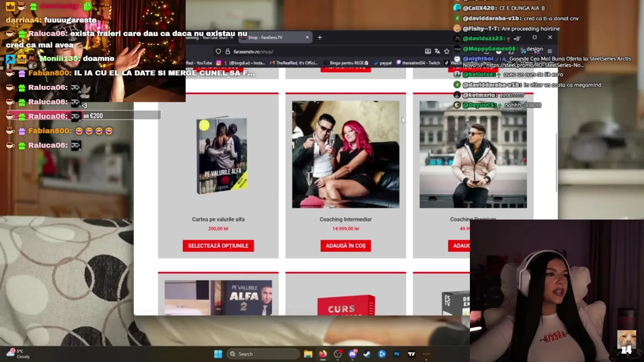
Task: Open the TradingView icon in the taskbar
Action: 411,354
